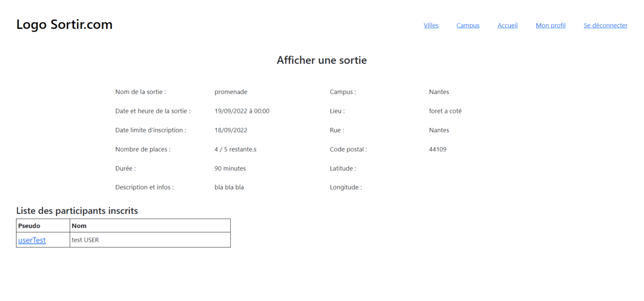Click the '19/09/2022 à 00:00' value
Viewport: 644px width, 301px height.
[242, 111]
